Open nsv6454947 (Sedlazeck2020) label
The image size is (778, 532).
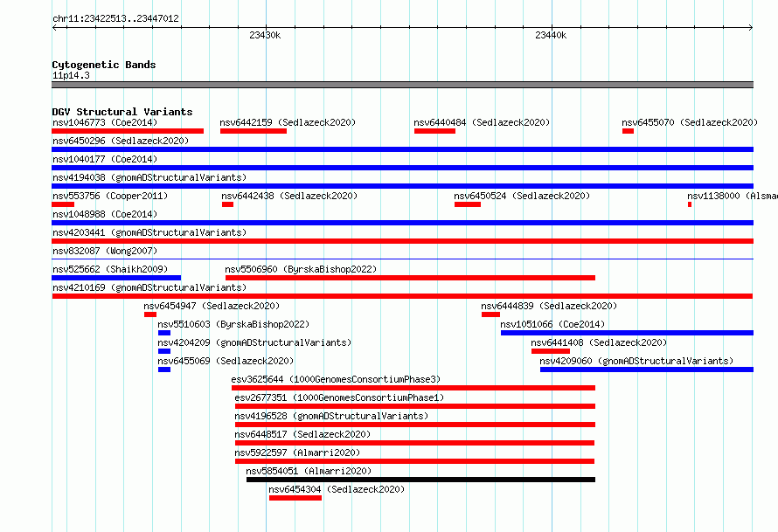tap(212, 306)
